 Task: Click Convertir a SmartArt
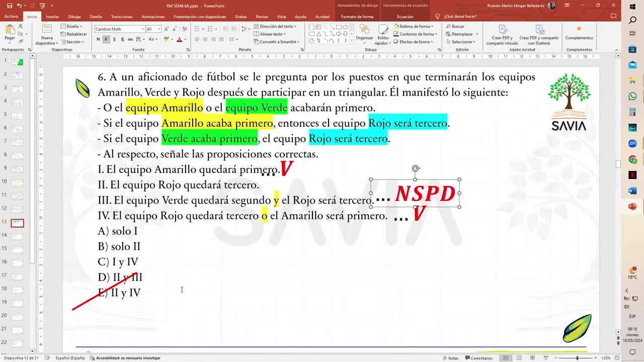(x=277, y=42)
